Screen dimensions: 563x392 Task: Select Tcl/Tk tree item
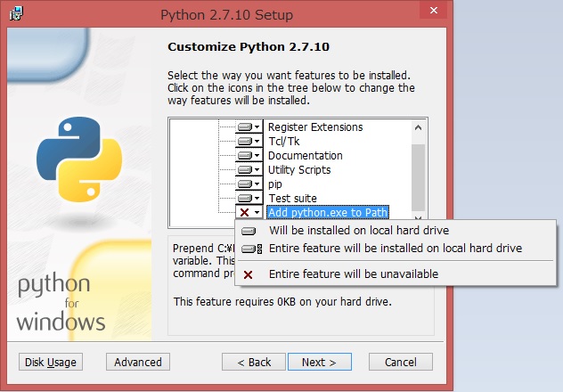283,141
